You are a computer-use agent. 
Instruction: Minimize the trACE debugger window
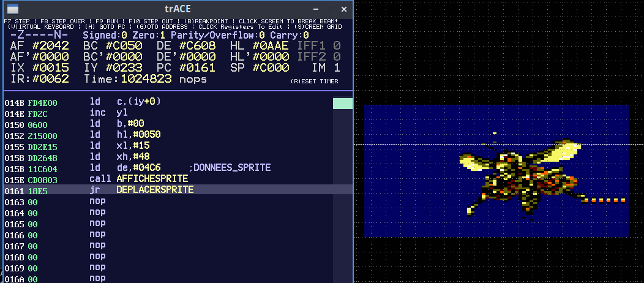coord(316,10)
